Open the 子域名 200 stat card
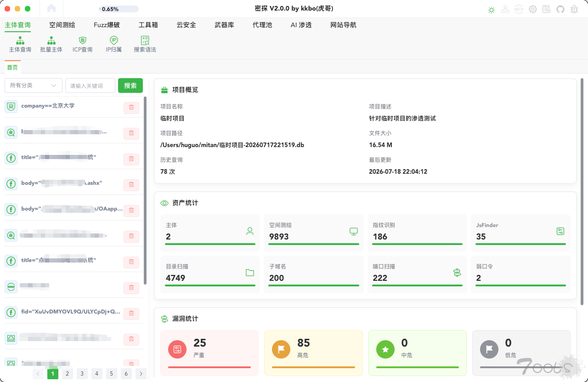Viewport: 588px width, 382px height. point(314,274)
